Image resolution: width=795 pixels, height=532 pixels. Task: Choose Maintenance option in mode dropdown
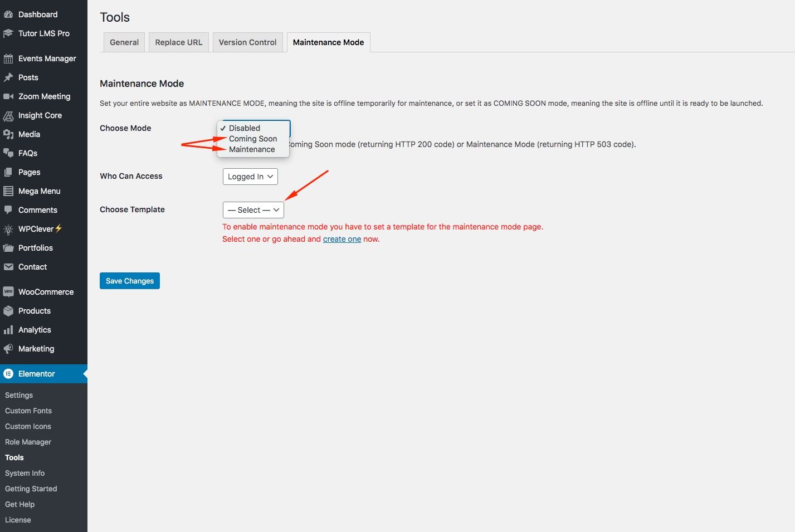[252, 149]
